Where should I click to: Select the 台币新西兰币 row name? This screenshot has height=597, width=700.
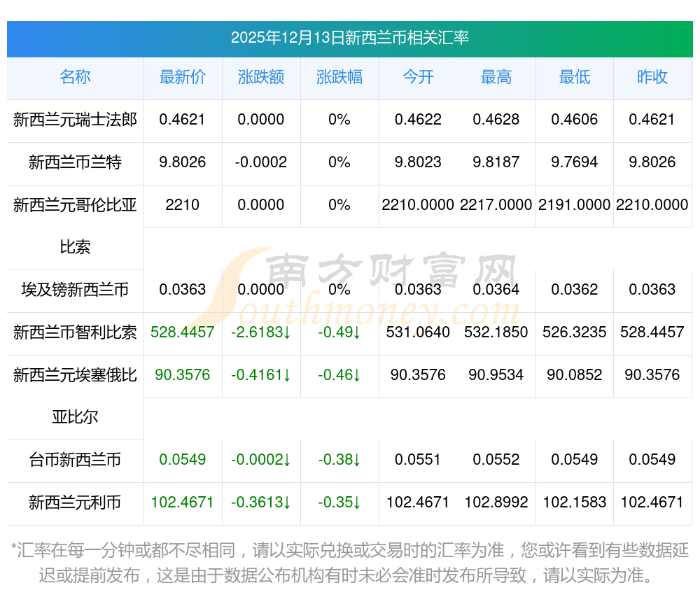click(x=75, y=460)
